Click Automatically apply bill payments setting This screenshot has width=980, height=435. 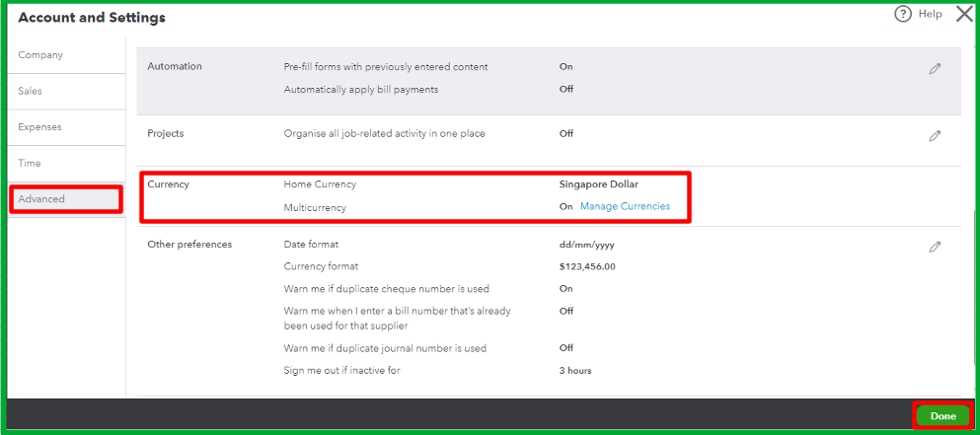(360, 89)
